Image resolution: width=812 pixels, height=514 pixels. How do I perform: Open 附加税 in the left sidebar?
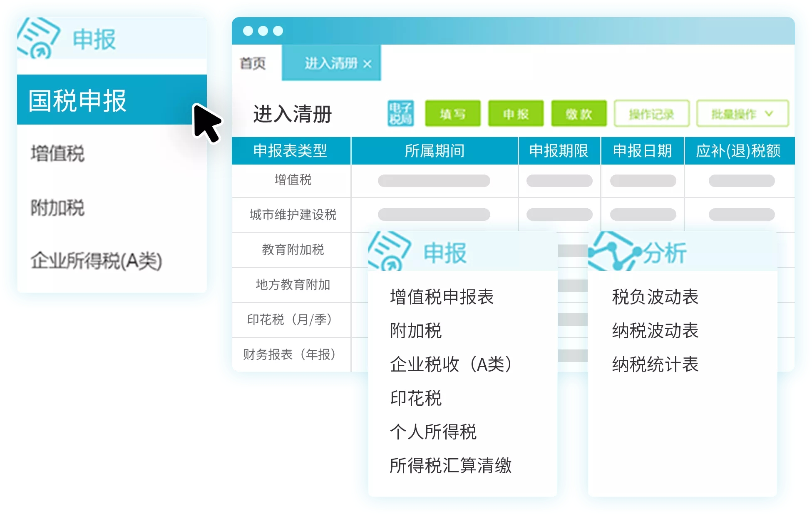[x=57, y=207]
